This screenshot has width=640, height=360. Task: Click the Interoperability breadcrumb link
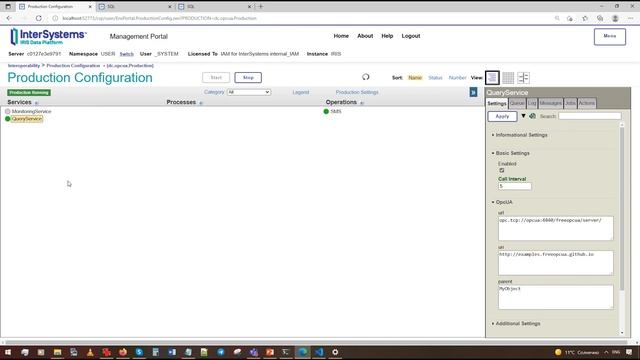(x=24, y=65)
